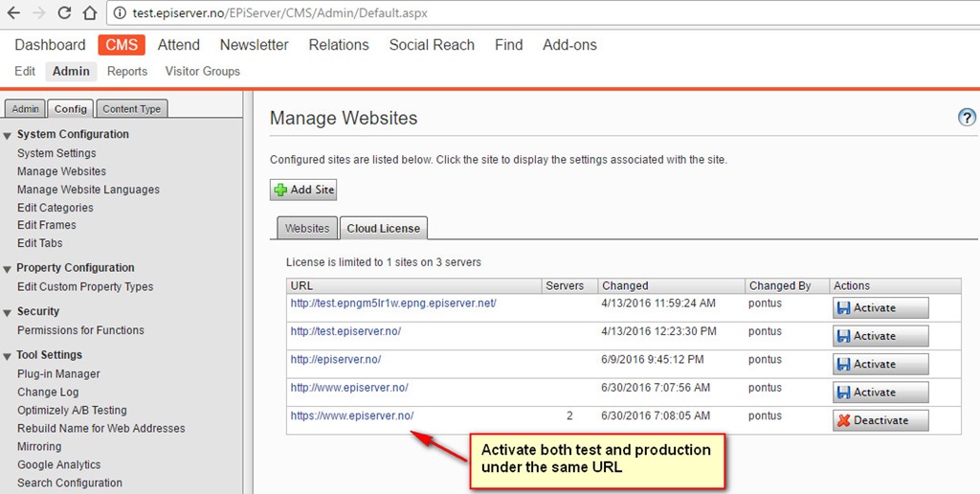Go to browser home page icon
Viewport: 980px width, 494px height.
point(89,13)
